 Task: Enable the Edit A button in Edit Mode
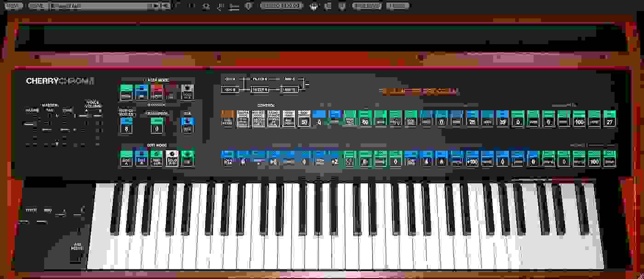click(126, 159)
